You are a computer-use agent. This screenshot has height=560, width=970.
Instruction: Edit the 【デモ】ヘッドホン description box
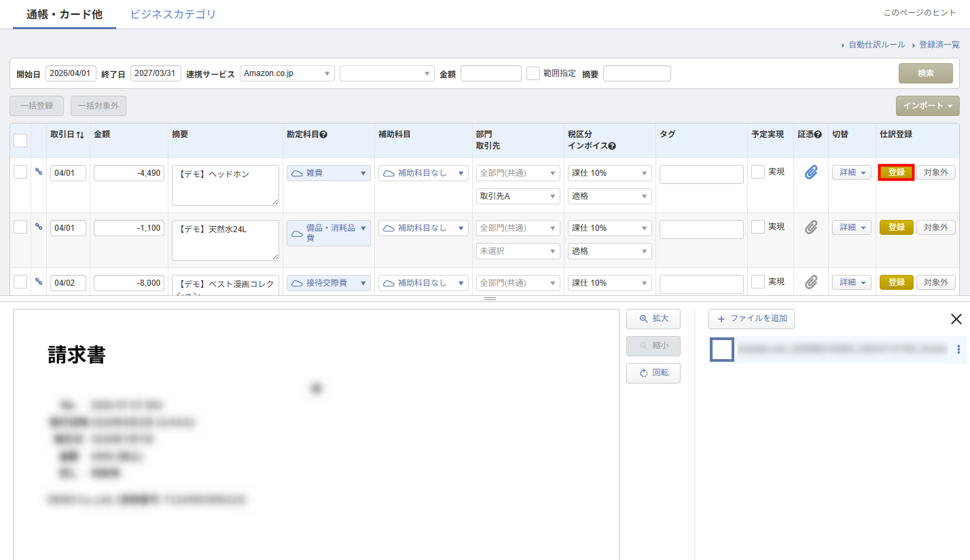(226, 185)
